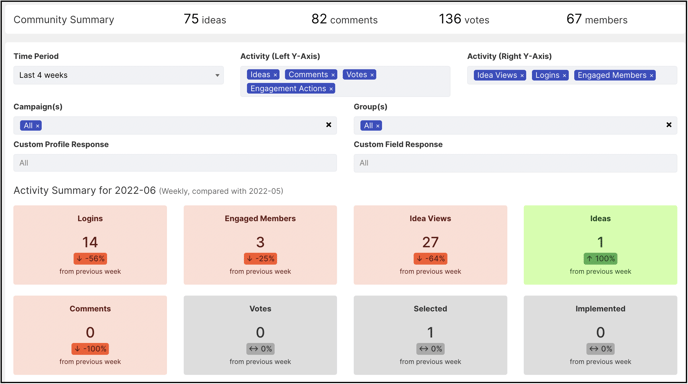Screen dimensions: 688x384
Task: Remove the All tag in Group(s)
Action: point(377,126)
